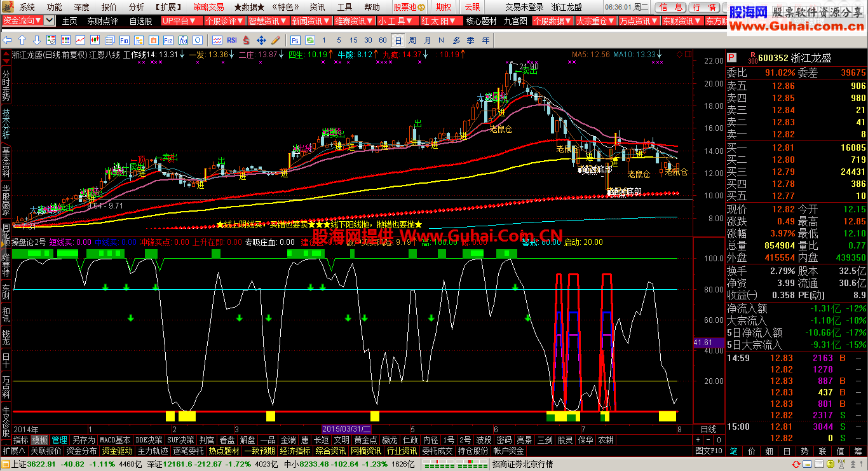Open the 功能 menu
Screen dimensions: 868x471
point(54,7)
